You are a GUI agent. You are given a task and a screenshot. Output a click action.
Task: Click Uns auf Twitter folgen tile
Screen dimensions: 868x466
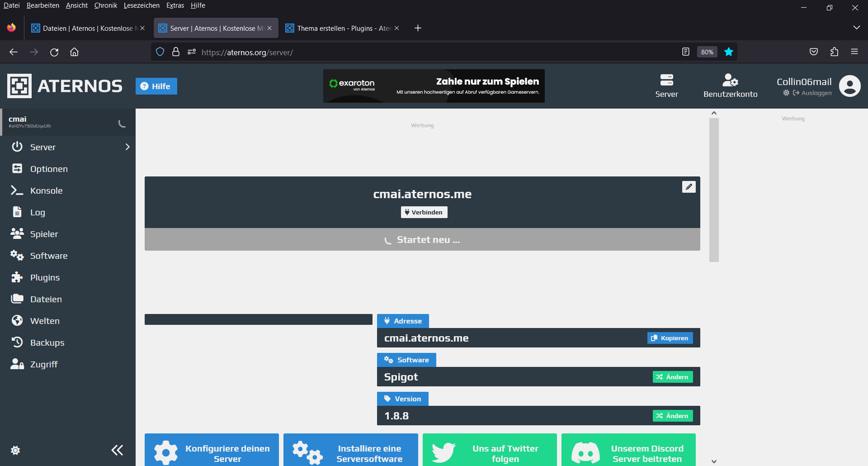(x=490, y=450)
